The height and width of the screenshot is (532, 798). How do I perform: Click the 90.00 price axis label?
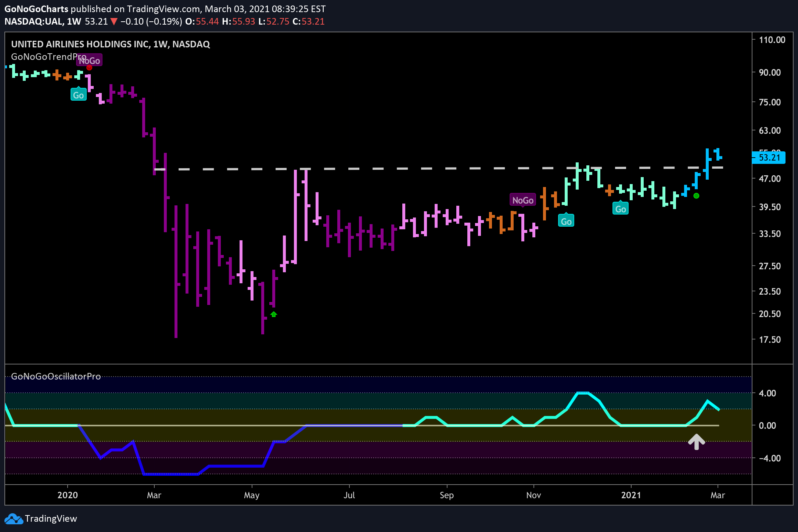(x=770, y=72)
